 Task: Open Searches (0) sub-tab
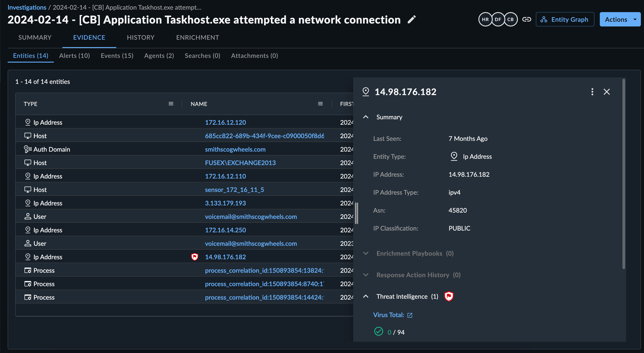(x=202, y=55)
